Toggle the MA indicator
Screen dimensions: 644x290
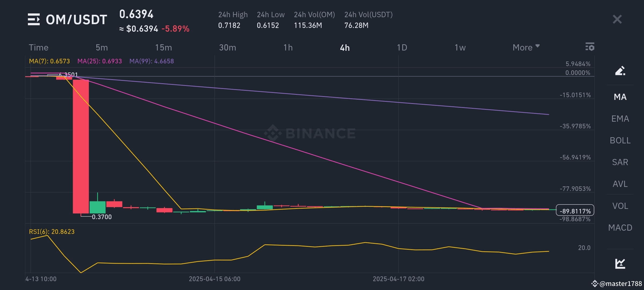(620, 97)
